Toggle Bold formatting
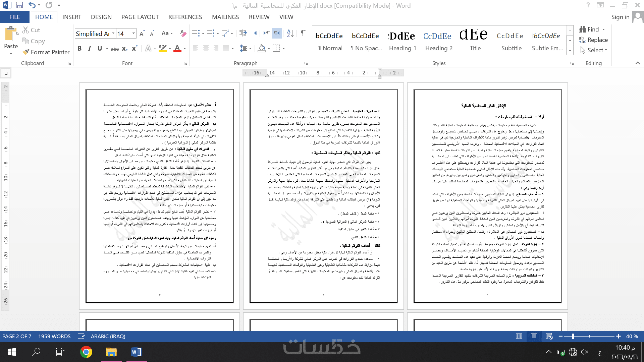 click(x=79, y=48)
